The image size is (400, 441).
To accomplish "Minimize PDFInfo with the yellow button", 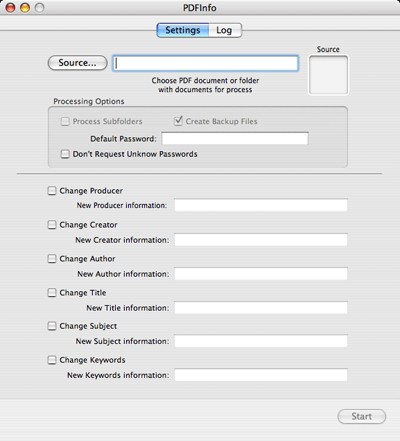I will click(x=25, y=8).
